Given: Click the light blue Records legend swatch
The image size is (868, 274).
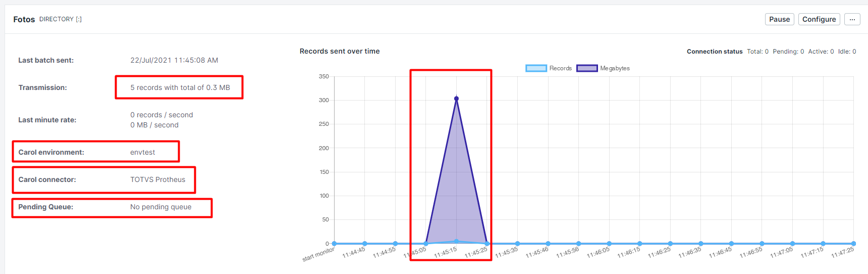Looking at the screenshot, I should tap(536, 68).
